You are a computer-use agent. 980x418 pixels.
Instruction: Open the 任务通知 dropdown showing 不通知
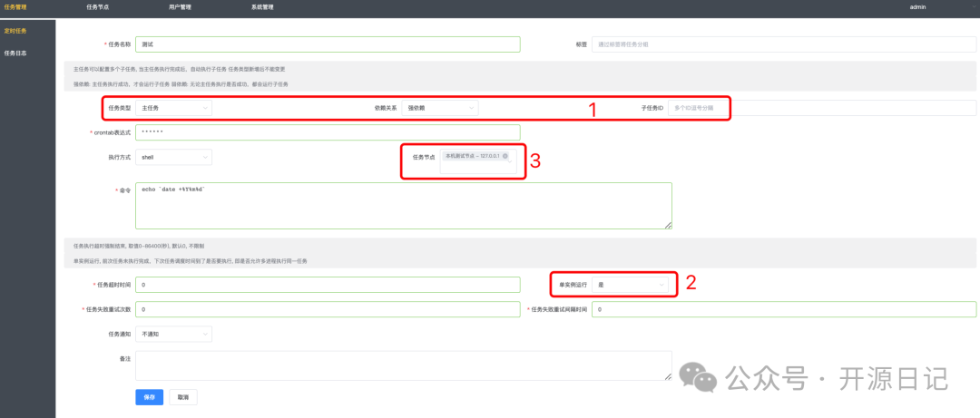[x=173, y=335]
